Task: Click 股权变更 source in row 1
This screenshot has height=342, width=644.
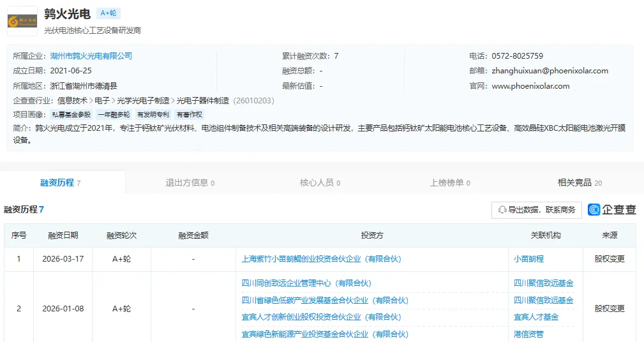Action: (610, 259)
